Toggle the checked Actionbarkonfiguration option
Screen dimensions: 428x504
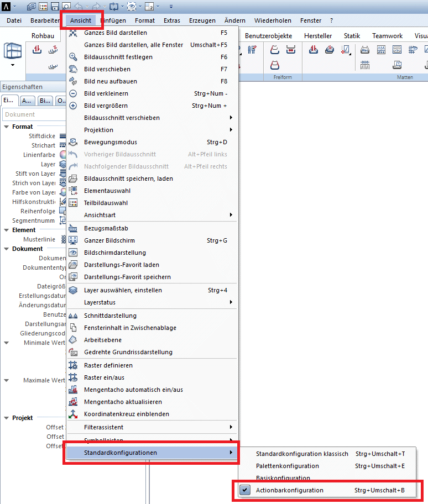tap(289, 490)
